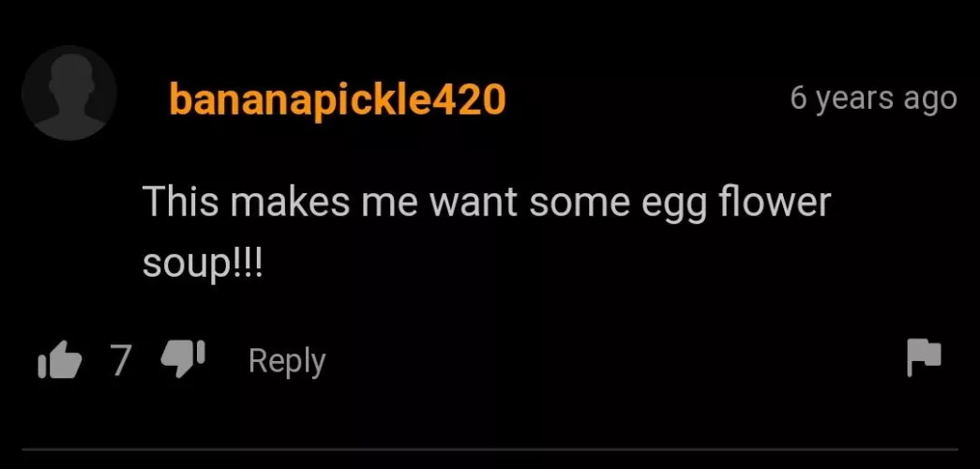Tap the thumbs down next to Reply
Viewport: 980px width, 469px height.
[183, 361]
